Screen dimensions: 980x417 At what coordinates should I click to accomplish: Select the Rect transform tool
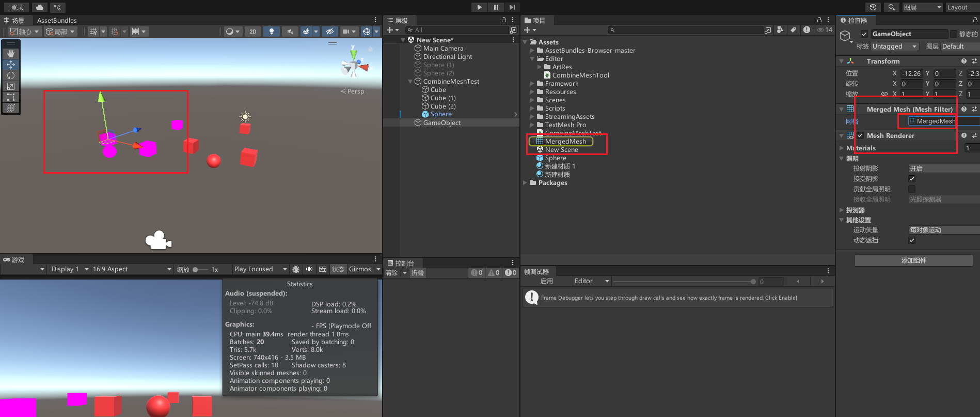click(x=11, y=97)
